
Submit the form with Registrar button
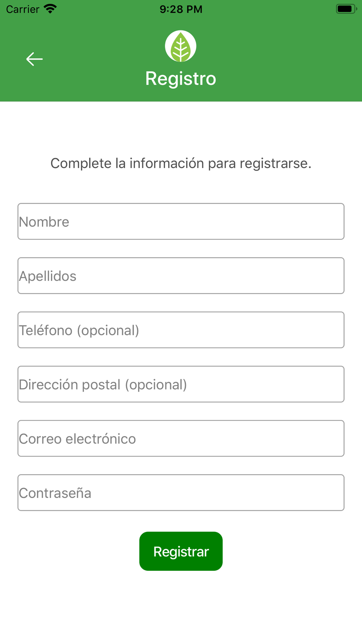(181, 551)
